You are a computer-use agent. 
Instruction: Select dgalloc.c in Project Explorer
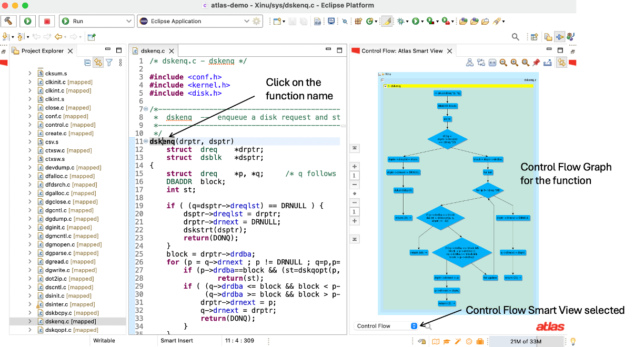coord(67,193)
